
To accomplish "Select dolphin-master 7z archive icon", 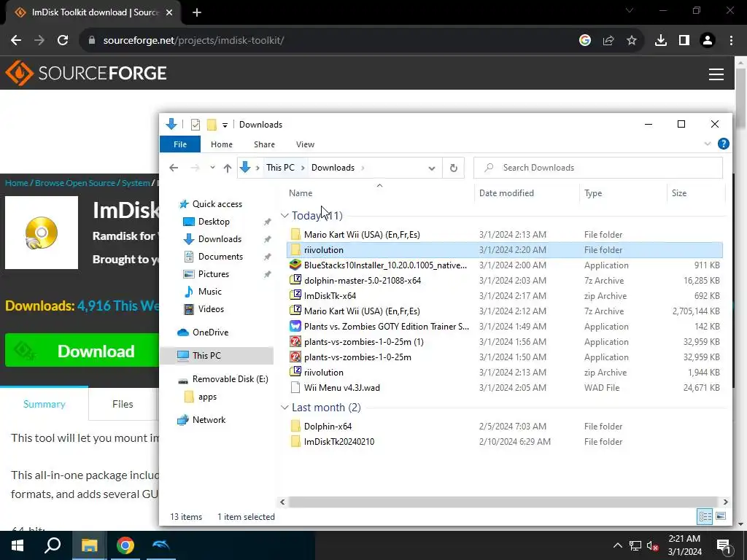I will coord(296,280).
